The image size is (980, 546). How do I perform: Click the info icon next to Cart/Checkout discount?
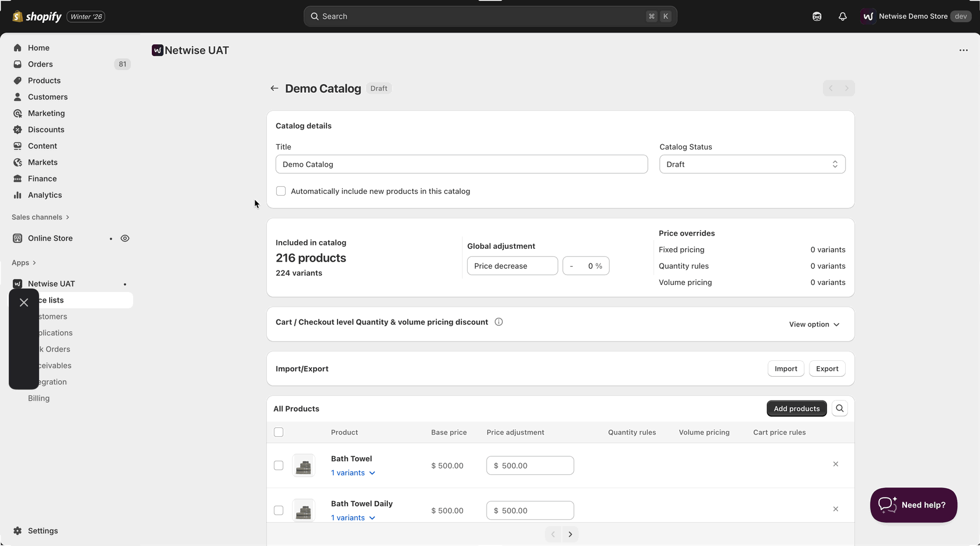(499, 322)
